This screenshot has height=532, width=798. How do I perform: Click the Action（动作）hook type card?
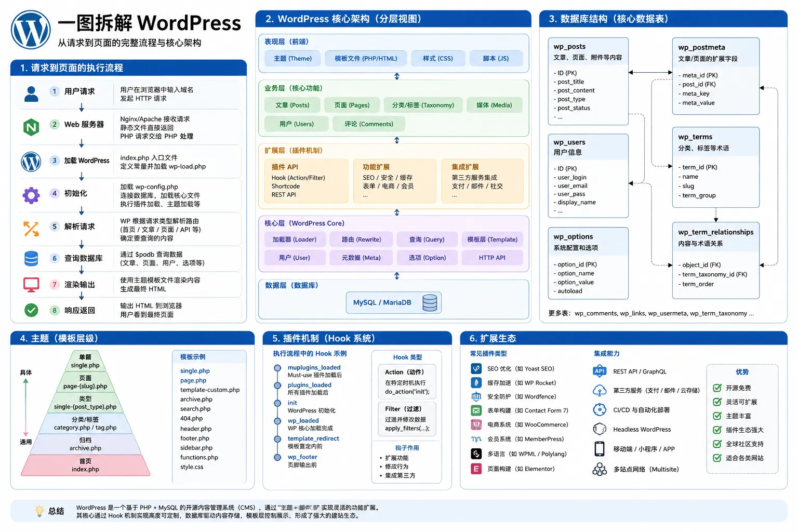(x=407, y=381)
